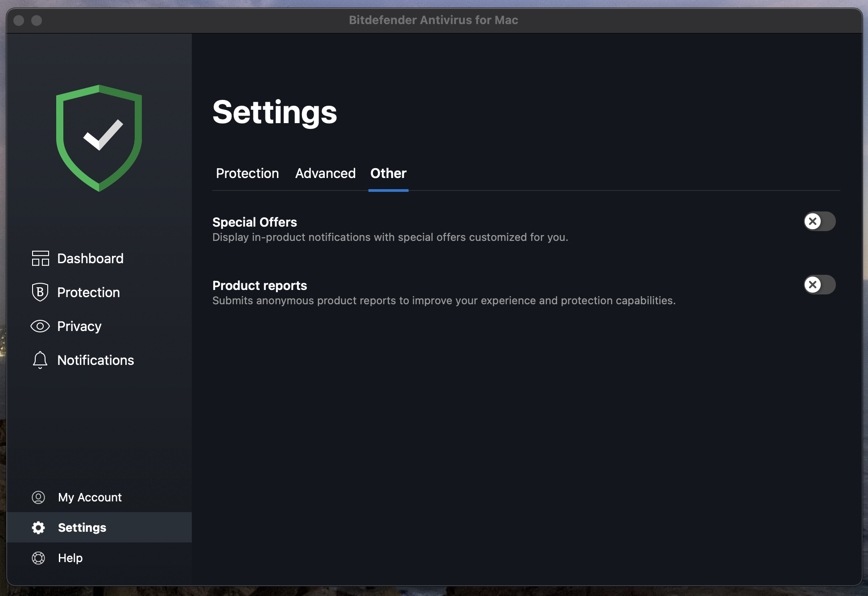Click the Settings gear icon

coord(38,527)
